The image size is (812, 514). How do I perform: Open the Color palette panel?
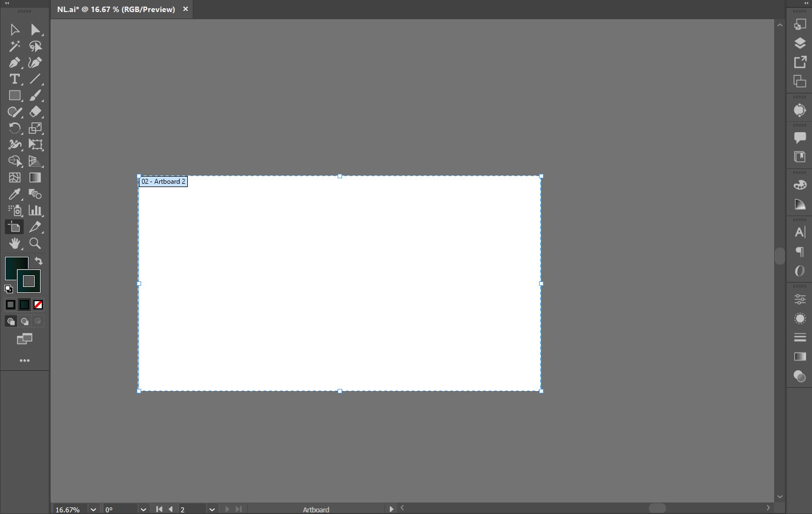[800, 185]
